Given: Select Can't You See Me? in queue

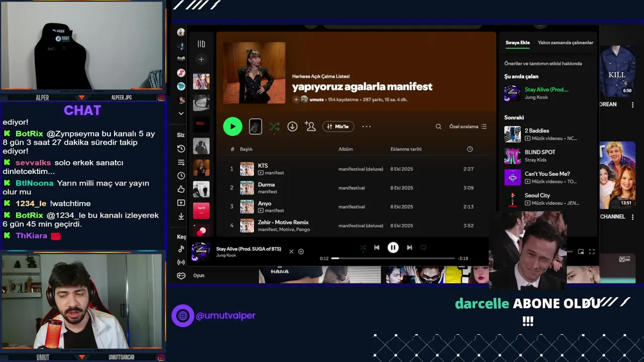Looking at the screenshot, I should click(x=546, y=177).
